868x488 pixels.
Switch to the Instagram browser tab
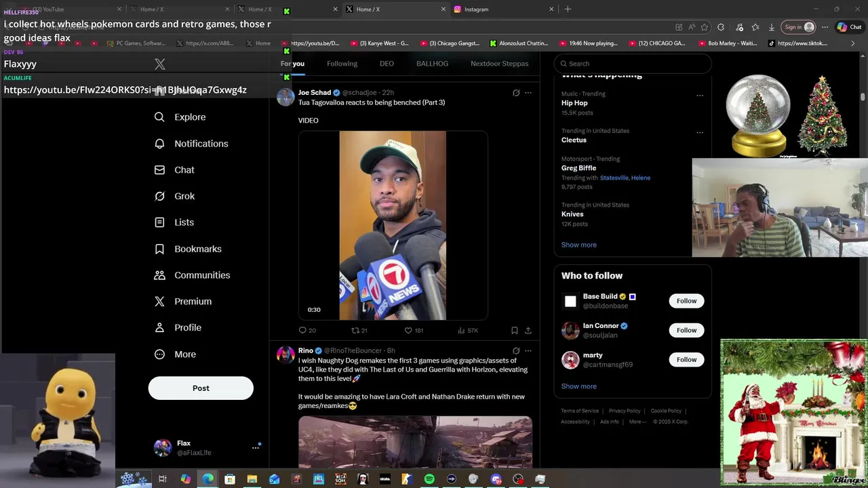tap(502, 9)
